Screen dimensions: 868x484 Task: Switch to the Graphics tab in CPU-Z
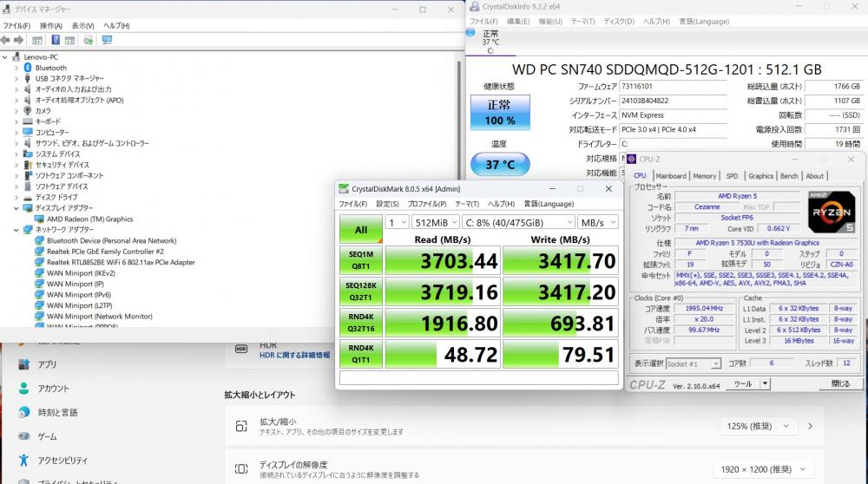click(760, 176)
